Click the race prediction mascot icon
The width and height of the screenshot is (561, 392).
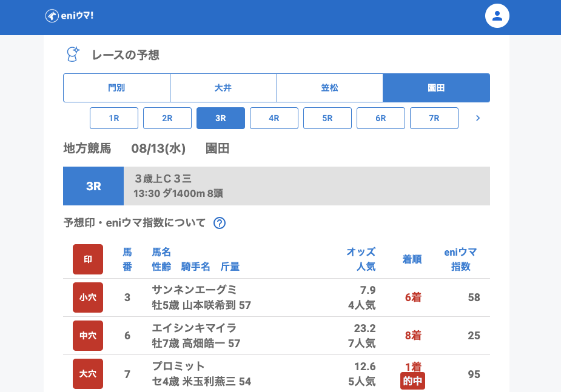(73, 55)
